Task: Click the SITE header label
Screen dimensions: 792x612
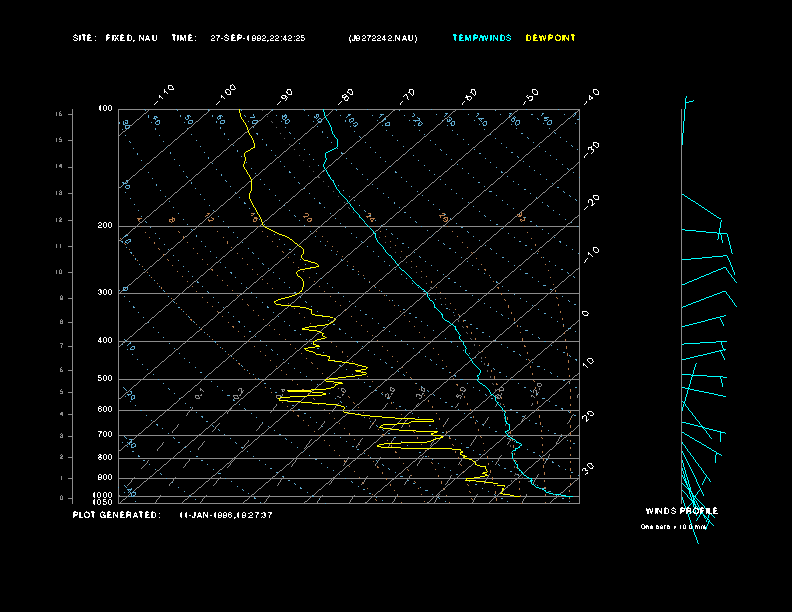Action: point(84,38)
